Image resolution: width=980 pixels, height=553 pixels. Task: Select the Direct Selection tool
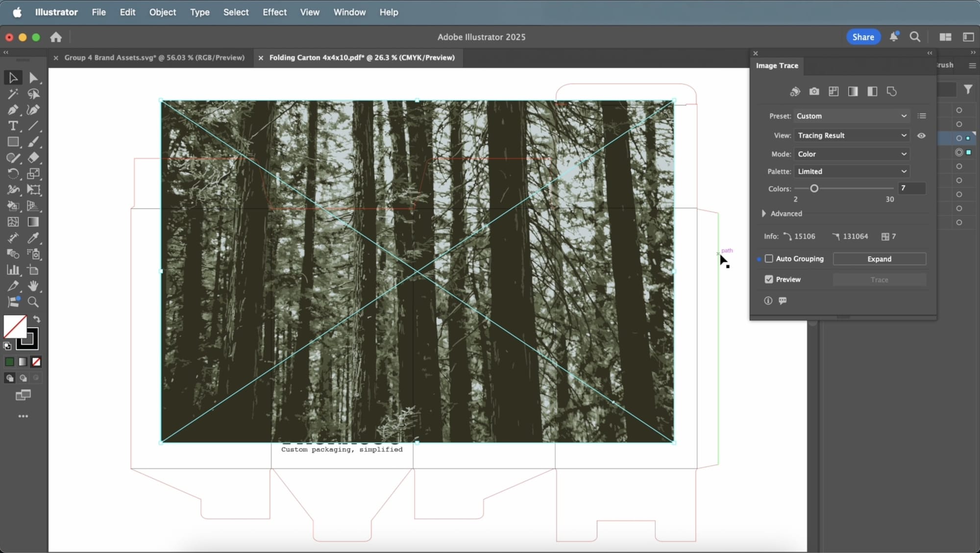coord(33,77)
